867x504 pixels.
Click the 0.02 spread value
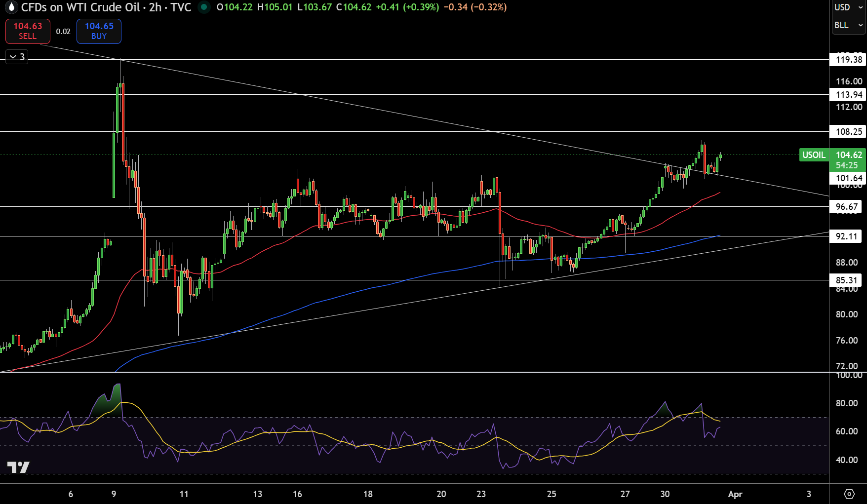point(63,32)
